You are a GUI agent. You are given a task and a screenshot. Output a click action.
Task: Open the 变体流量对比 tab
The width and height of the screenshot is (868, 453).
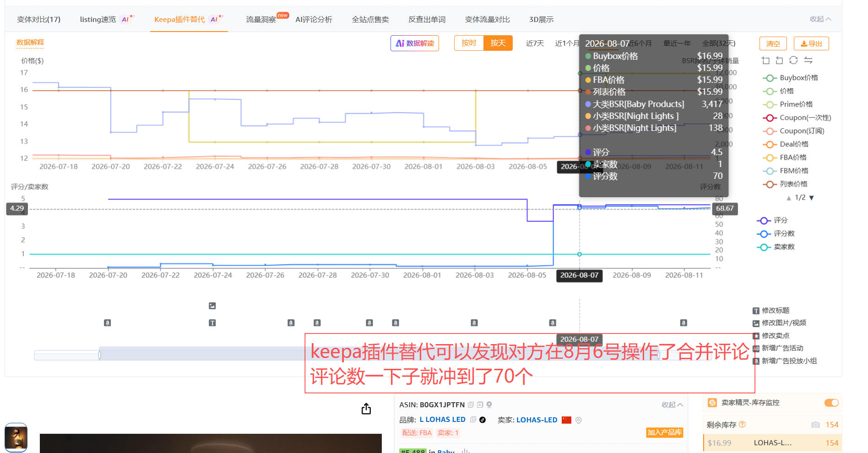tap(487, 19)
